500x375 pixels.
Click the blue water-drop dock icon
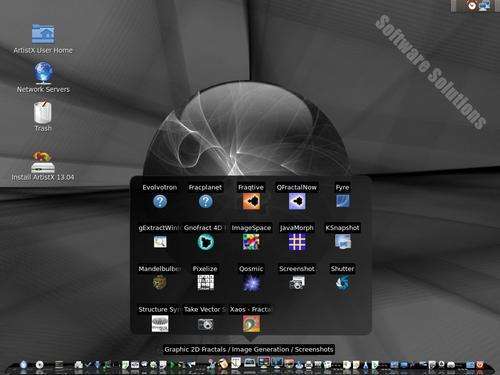pyautogui.click(x=23, y=364)
